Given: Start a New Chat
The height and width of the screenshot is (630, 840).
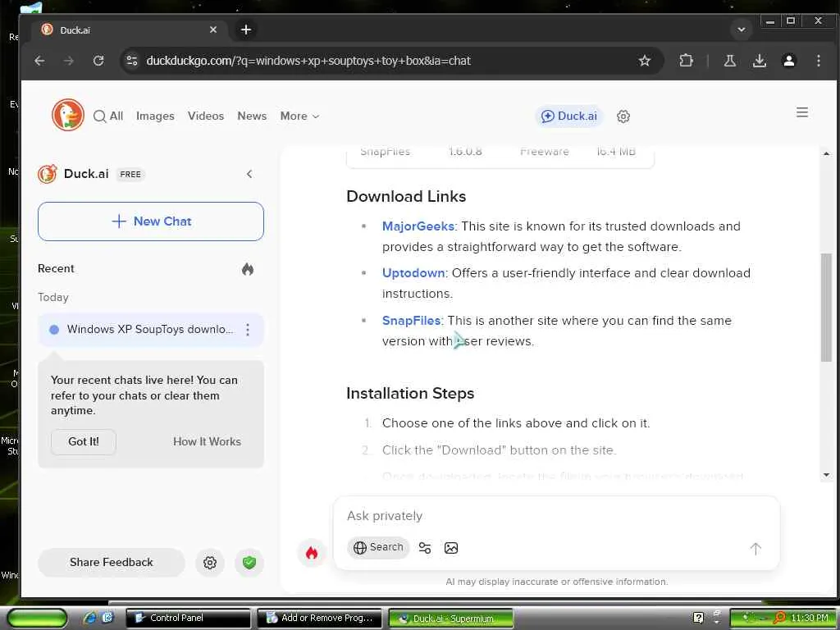Looking at the screenshot, I should 151,221.
